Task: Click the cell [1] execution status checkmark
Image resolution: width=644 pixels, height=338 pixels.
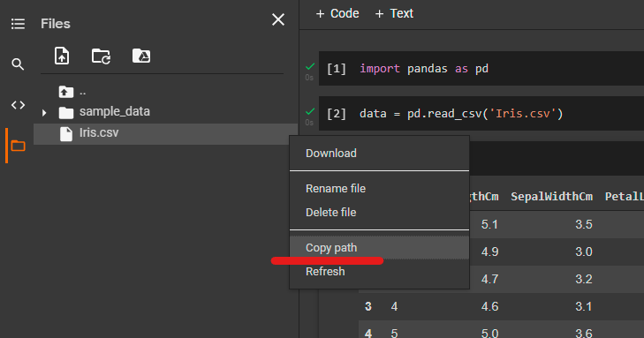Action: [x=310, y=66]
